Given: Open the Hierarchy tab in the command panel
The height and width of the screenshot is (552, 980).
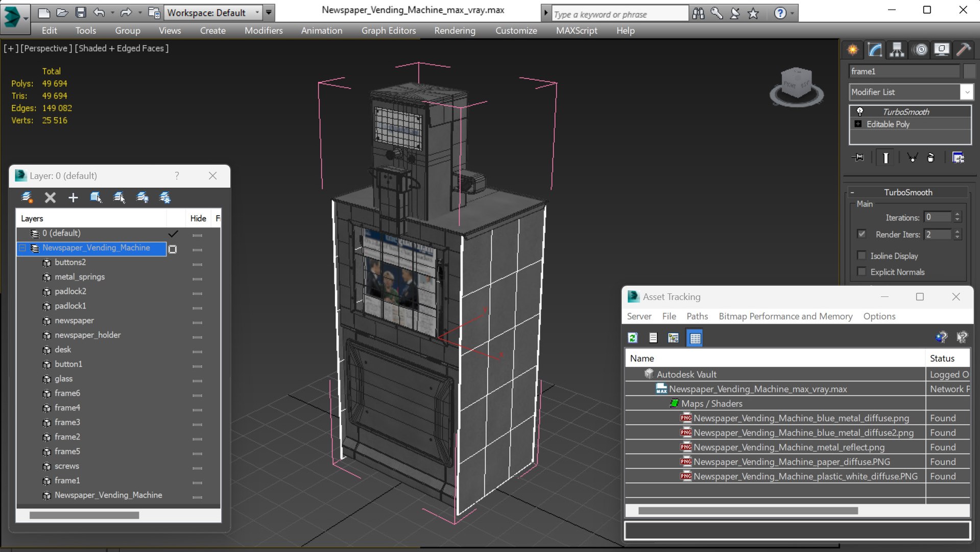Looking at the screenshot, I should pos(897,50).
